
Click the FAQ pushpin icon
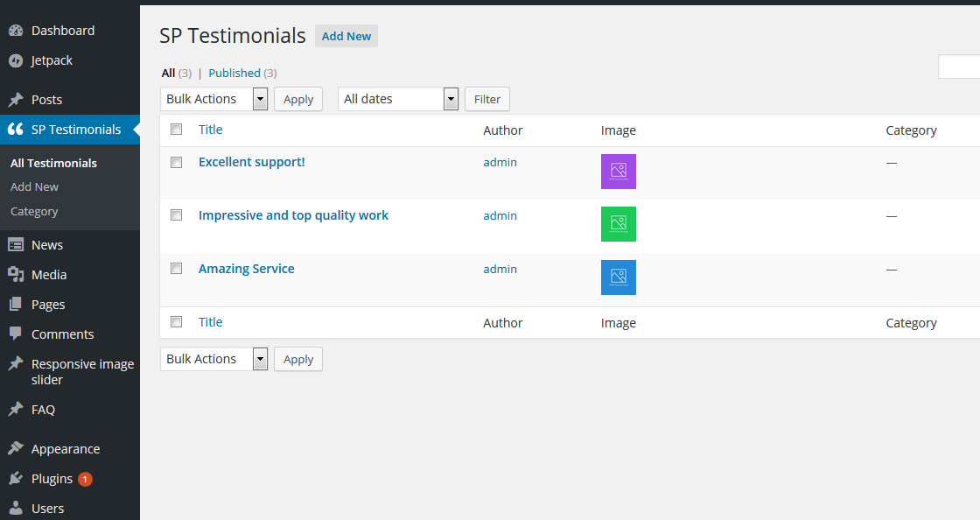[x=16, y=410]
